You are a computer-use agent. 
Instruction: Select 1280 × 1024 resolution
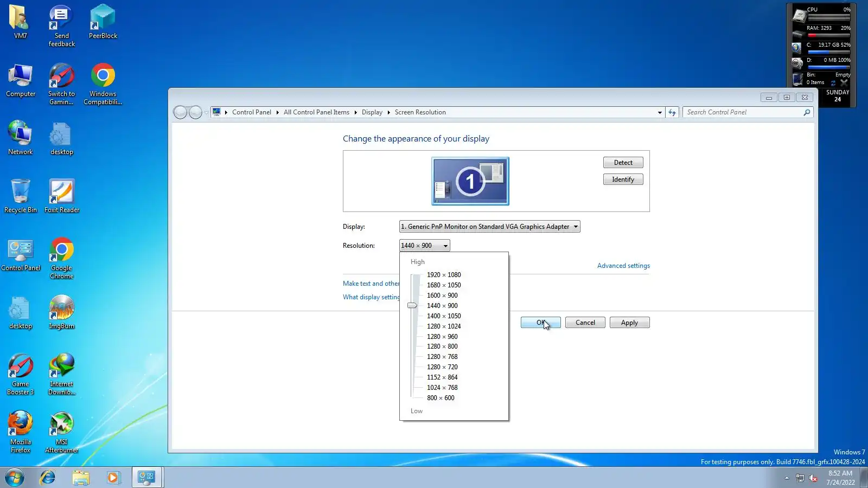coord(443,326)
